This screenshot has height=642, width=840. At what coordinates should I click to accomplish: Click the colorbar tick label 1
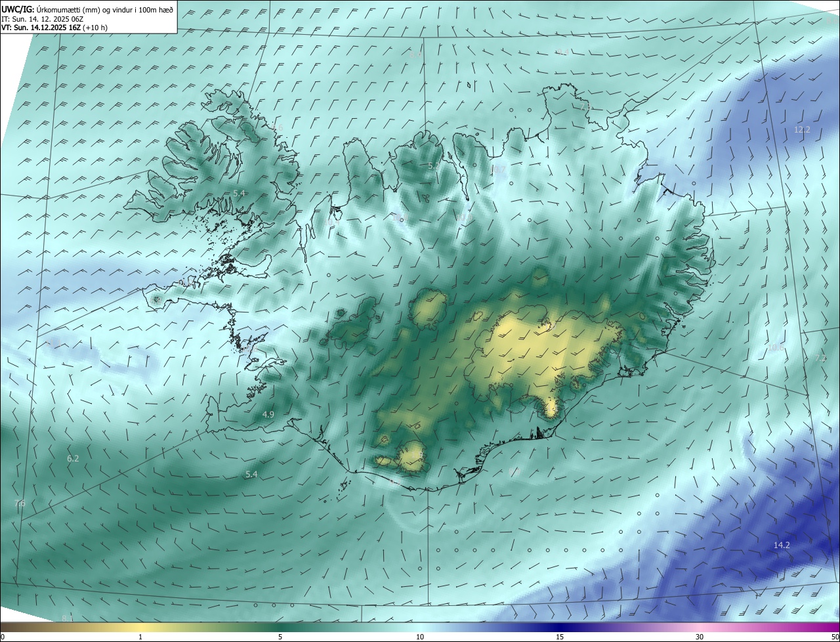(x=140, y=637)
